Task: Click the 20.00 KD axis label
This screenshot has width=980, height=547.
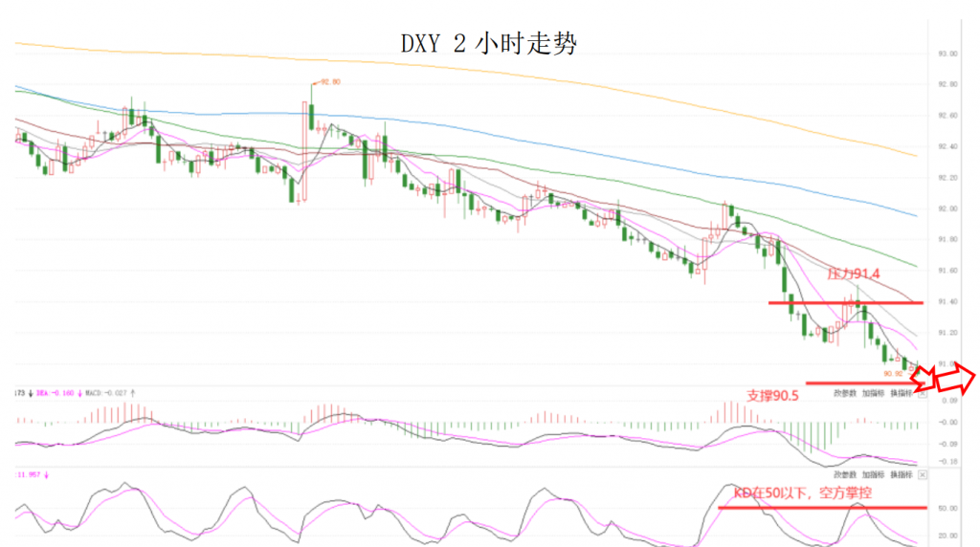Action: (947, 536)
